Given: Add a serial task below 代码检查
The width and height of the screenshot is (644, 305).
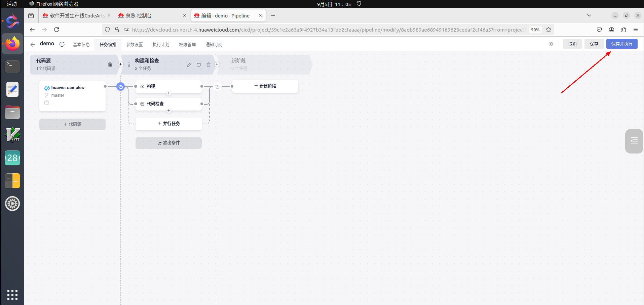Looking at the screenshot, I should pos(169,111).
